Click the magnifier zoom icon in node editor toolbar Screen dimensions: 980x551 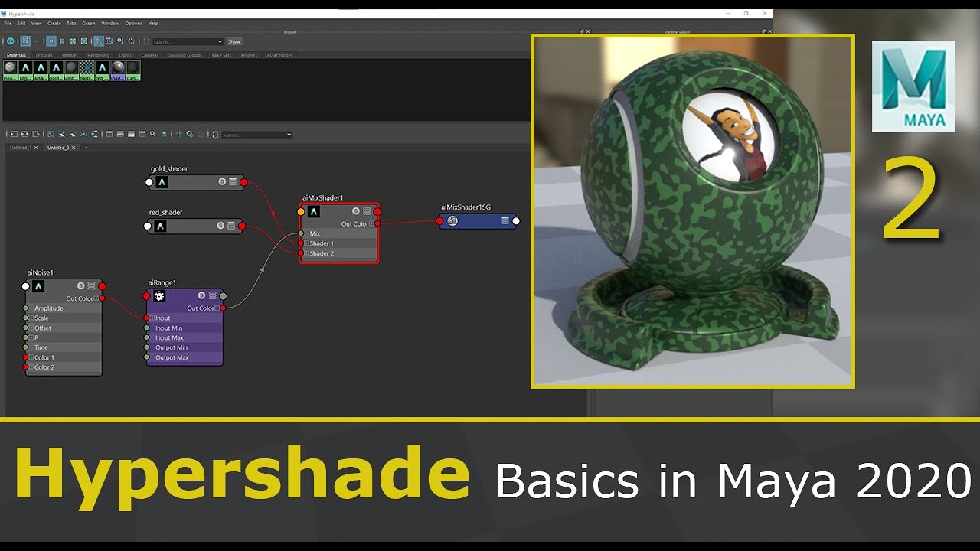click(152, 134)
